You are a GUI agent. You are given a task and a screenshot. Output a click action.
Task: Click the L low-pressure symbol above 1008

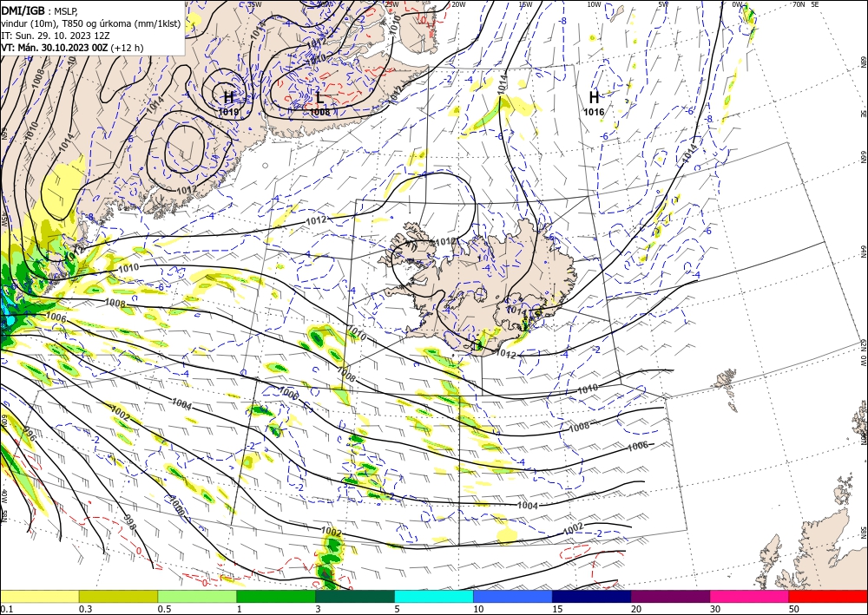tap(320, 98)
